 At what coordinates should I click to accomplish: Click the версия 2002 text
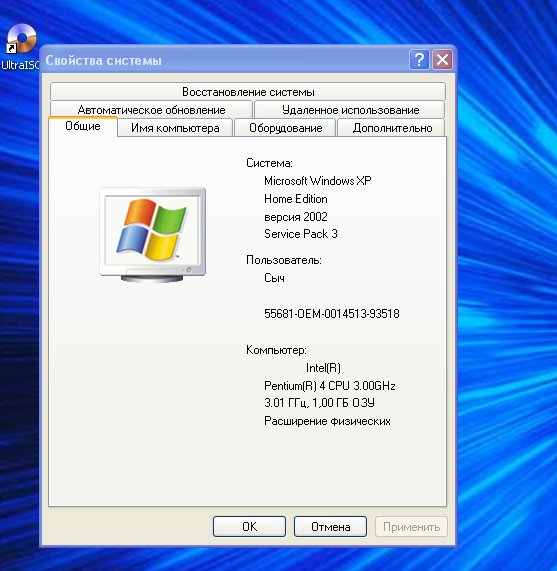click(x=296, y=217)
